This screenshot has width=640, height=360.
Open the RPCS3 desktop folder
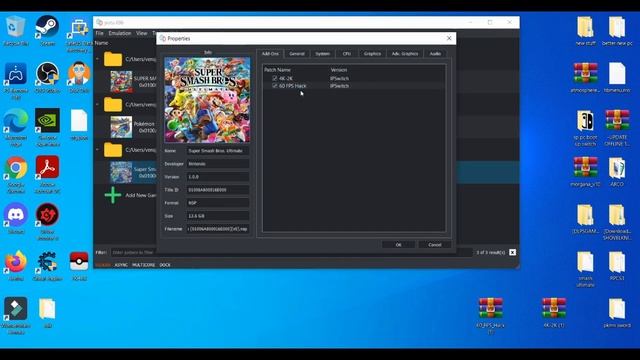[617, 266]
